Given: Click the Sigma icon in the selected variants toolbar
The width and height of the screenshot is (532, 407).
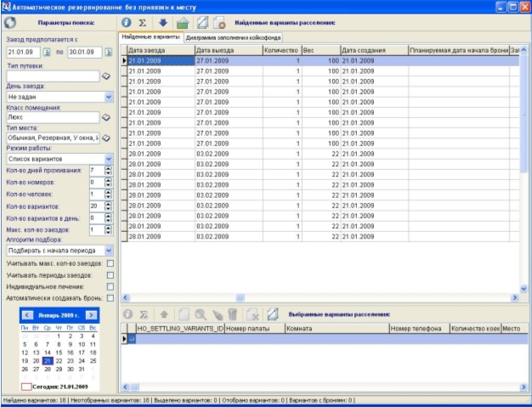Looking at the screenshot, I should click(x=144, y=314).
